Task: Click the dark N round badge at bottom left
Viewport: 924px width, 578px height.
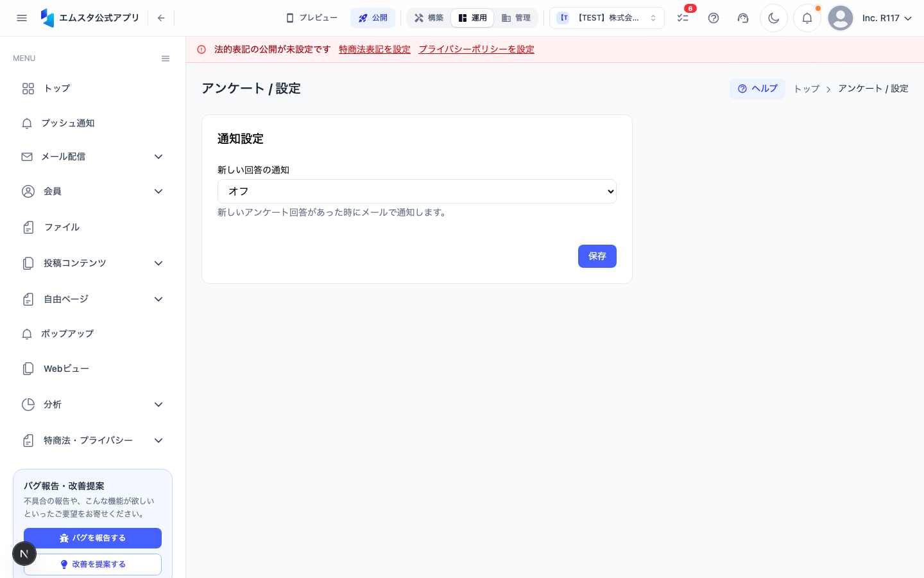Action: tap(24, 554)
